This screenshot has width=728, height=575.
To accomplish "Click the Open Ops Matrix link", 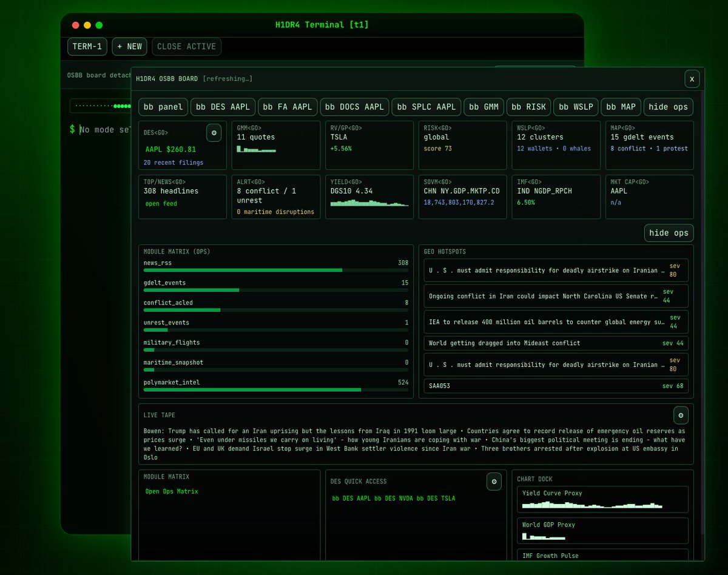I will click(172, 491).
